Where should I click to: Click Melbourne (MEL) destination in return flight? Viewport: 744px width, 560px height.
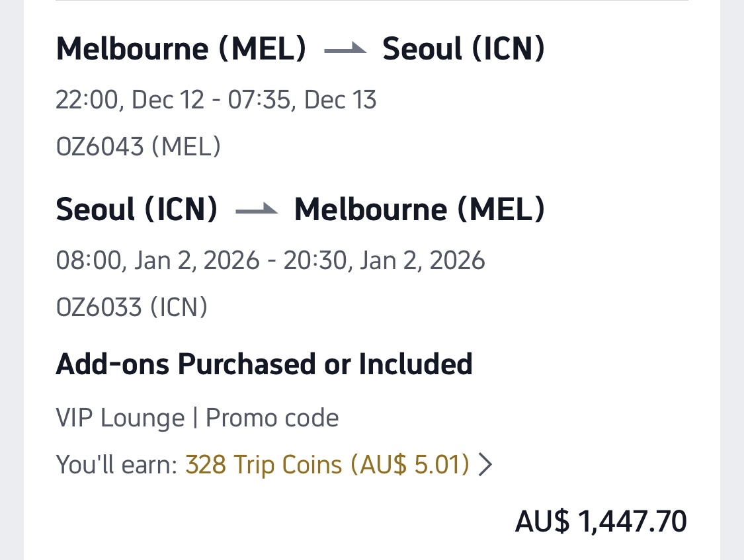click(419, 210)
